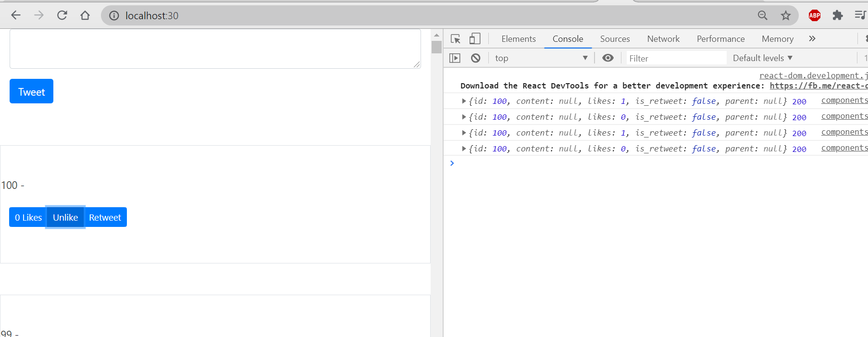
Task: Focus the console Filter field
Action: (x=676, y=58)
